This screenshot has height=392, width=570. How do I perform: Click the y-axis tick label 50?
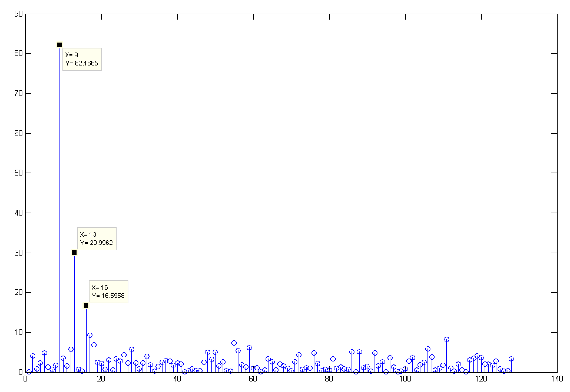[x=18, y=173]
